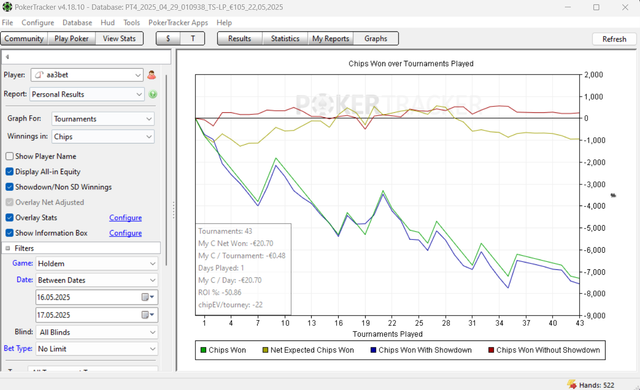Click ROI % value in information box
This screenshot has height=390, width=640.
coord(220,292)
